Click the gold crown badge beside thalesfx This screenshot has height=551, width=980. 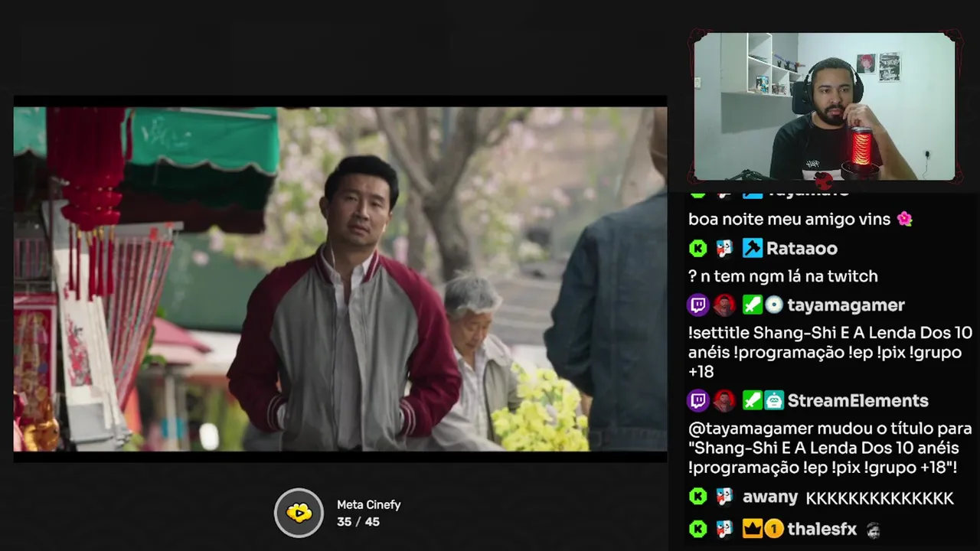(753, 529)
